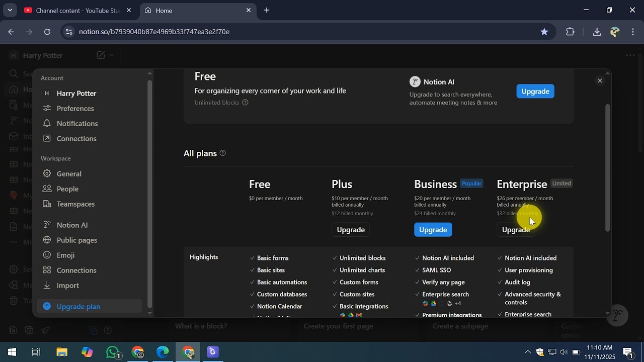Go back to previous page
Image resolution: width=644 pixels, height=362 pixels.
pos(11,32)
